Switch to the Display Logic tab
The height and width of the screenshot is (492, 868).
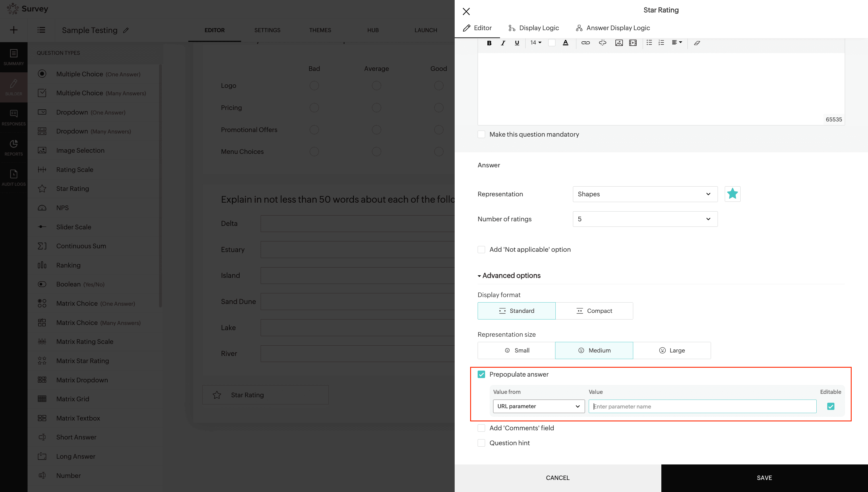[534, 28]
